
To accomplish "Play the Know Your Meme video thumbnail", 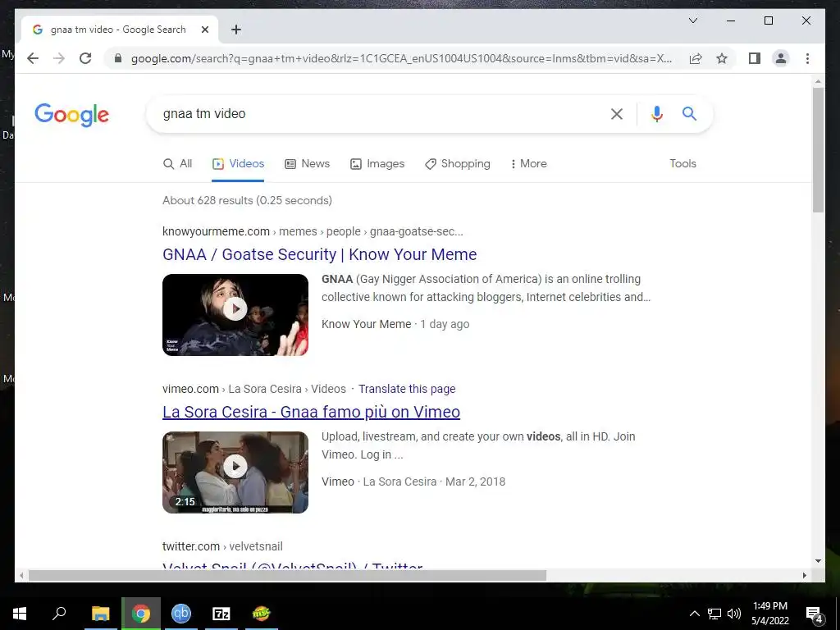I will pyautogui.click(x=235, y=314).
